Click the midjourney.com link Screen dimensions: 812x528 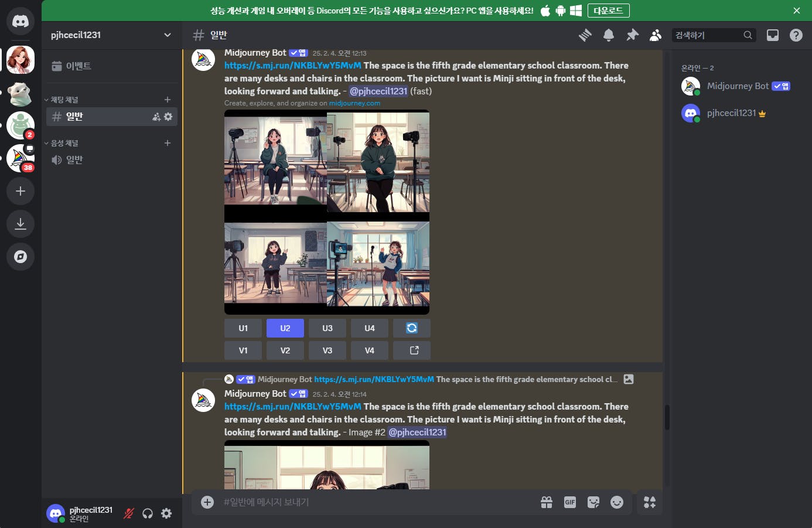[354, 103]
